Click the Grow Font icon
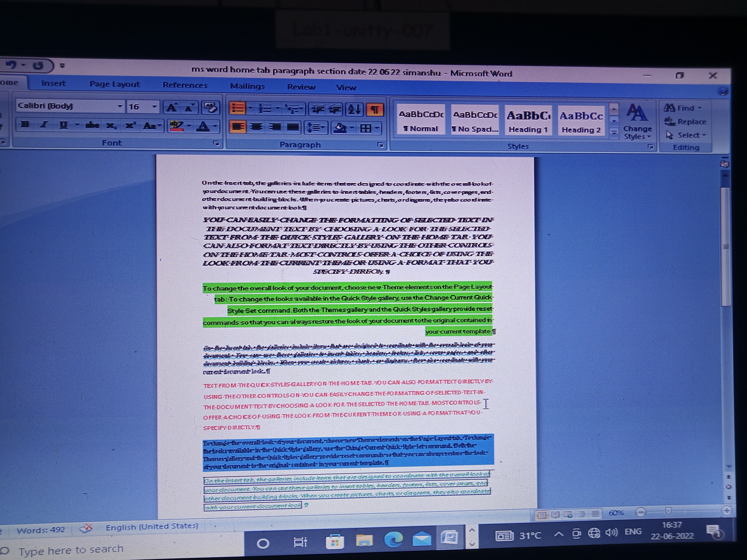The width and height of the screenshot is (747, 560). click(171, 108)
